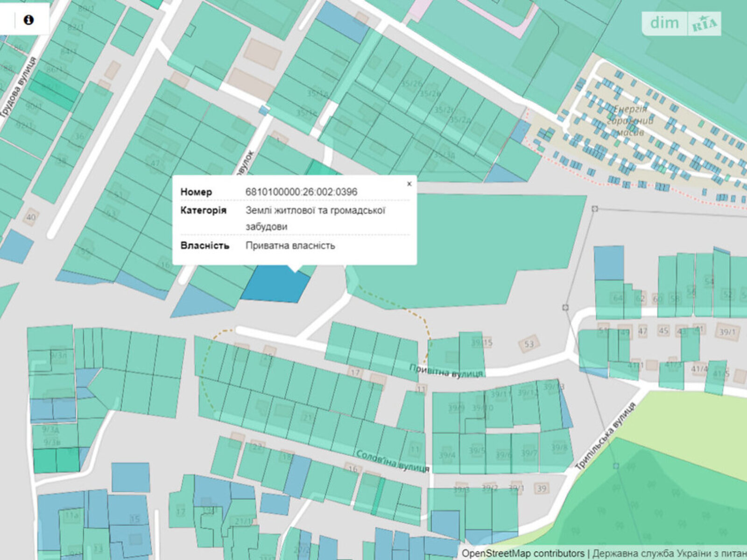Image resolution: width=747 pixels, height=560 pixels.
Task: Click building number 47 marker on the right
Action: (x=643, y=331)
